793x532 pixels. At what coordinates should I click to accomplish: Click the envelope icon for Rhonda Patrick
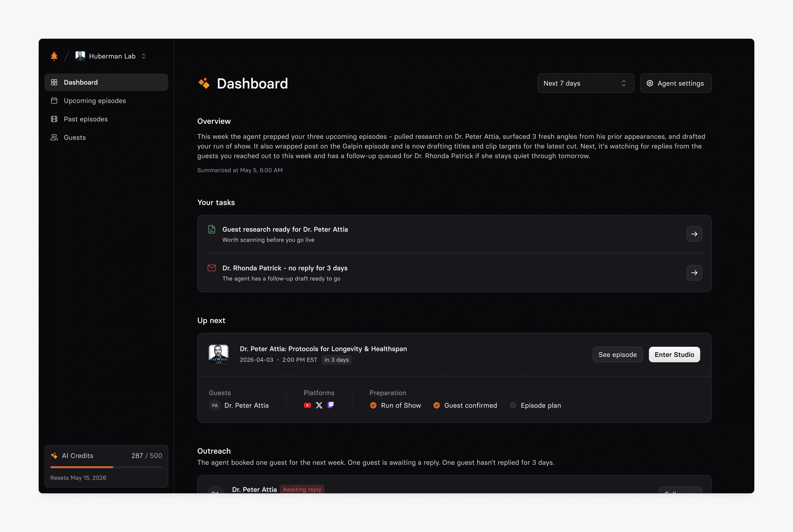pos(212,268)
